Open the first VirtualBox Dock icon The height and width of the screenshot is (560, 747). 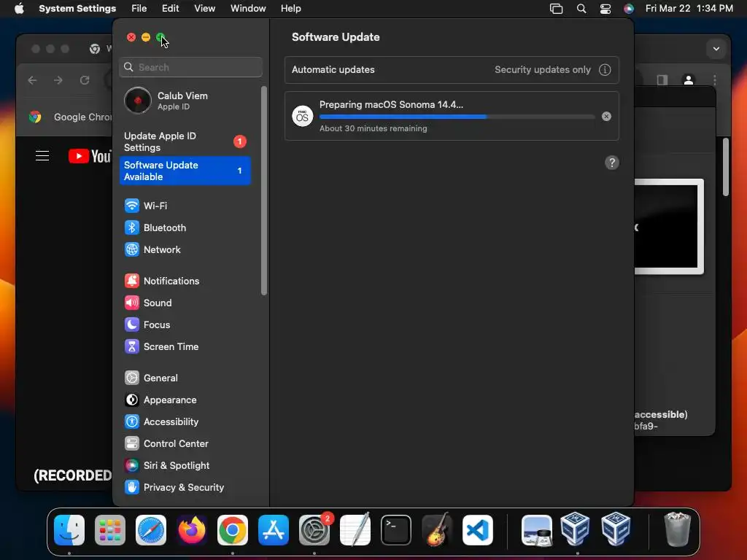coord(575,529)
